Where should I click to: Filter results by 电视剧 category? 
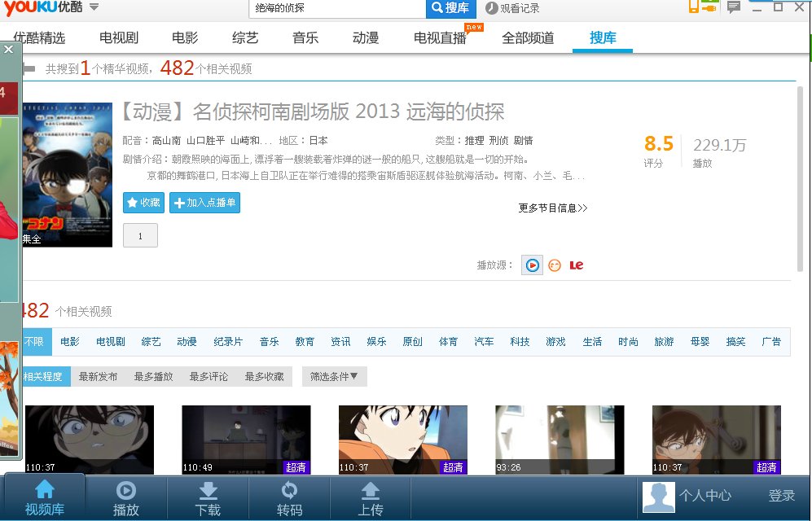(110, 341)
